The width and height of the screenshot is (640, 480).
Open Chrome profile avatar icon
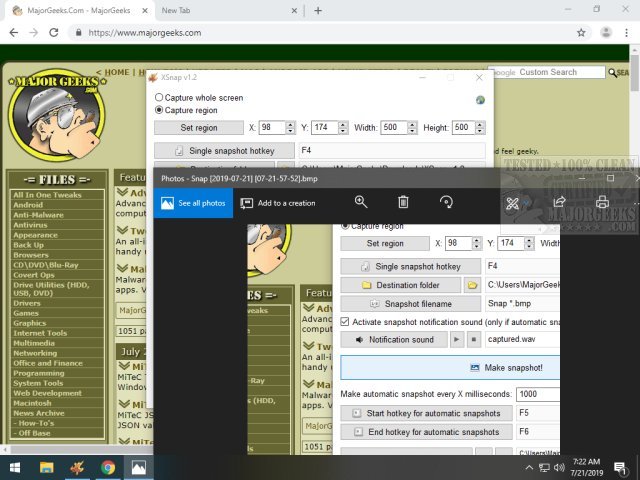606,33
